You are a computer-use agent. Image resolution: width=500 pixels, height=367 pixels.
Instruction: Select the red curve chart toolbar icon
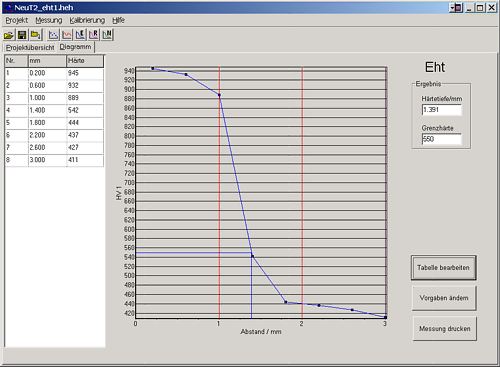67,35
